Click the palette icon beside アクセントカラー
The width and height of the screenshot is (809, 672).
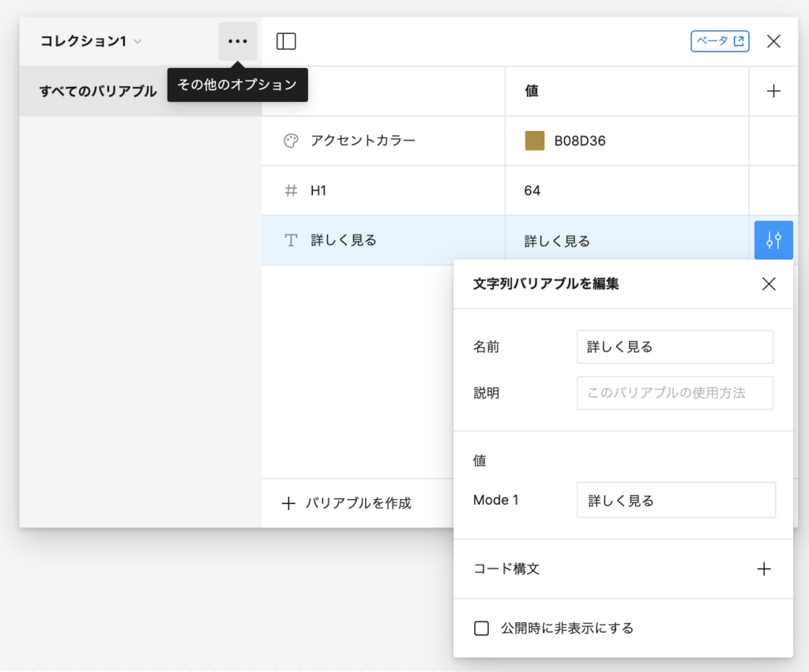[x=291, y=141]
